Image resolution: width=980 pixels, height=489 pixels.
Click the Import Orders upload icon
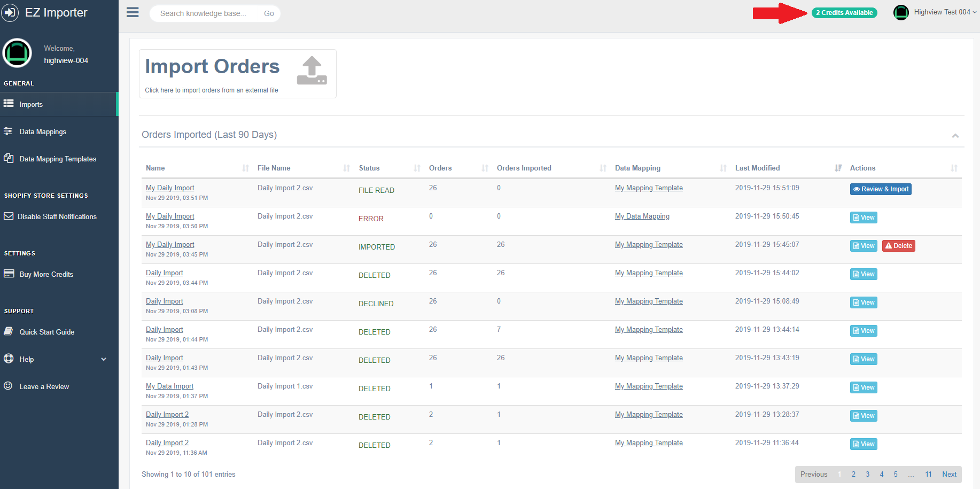point(312,71)
